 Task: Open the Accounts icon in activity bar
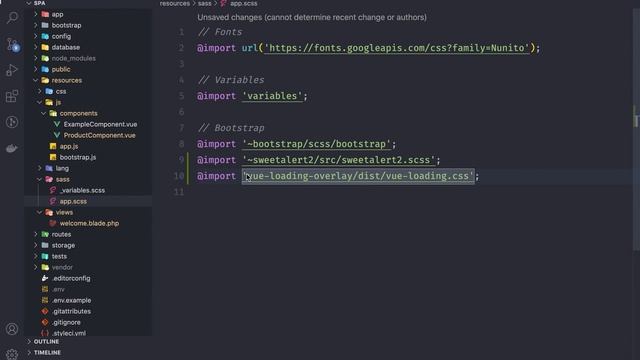pyautogui.click(x=12, y=329)
